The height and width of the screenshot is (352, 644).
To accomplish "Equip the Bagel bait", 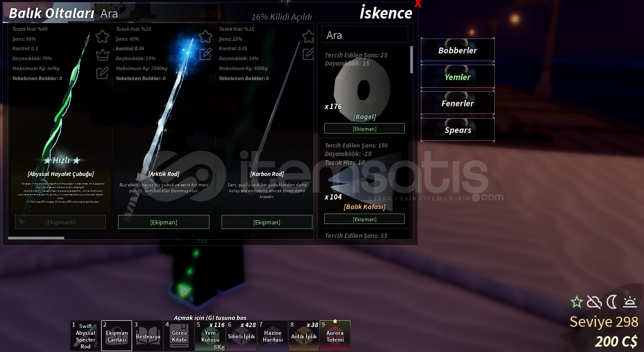I will pos(364,129).
